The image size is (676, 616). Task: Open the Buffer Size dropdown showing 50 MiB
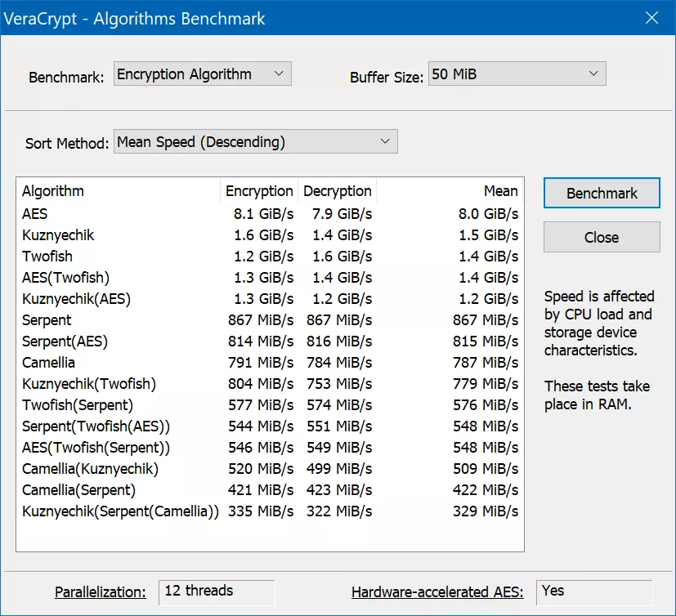pos(517,74)
